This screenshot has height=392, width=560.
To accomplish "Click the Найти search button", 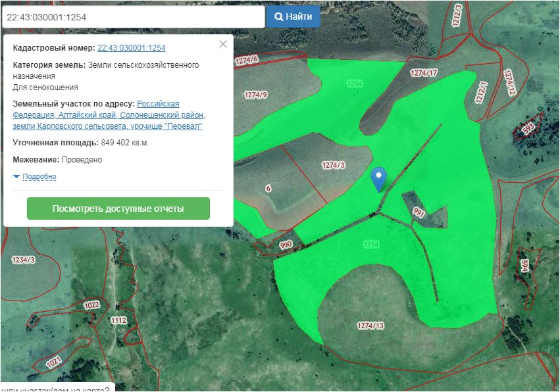I will [x=293, y=16].
